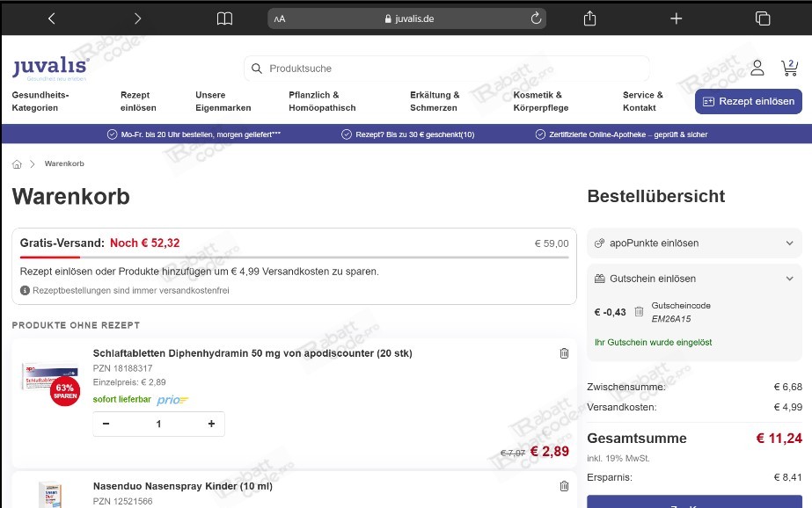Go forward using Safari forward arrow

pyautogui.click(x=137, y=18)
